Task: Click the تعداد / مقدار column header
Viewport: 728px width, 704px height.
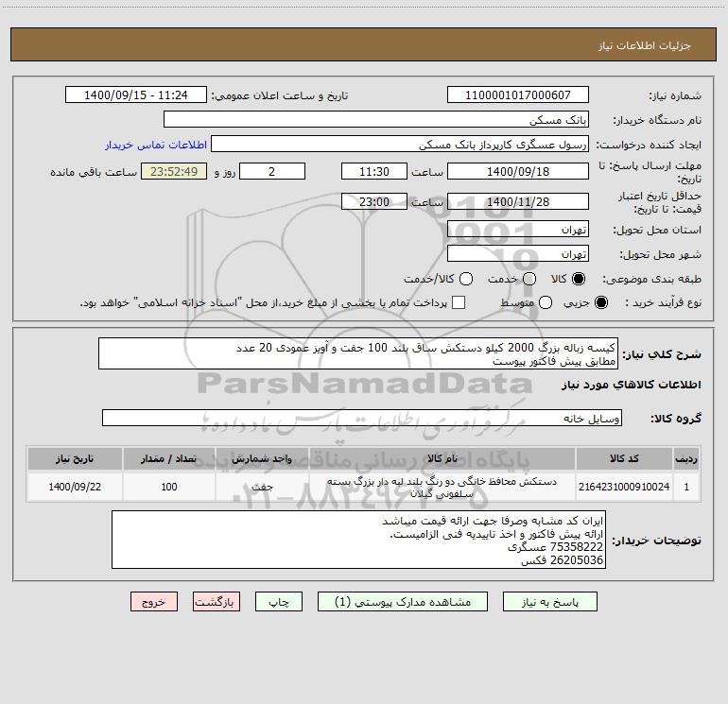Action: click(169, 458)
